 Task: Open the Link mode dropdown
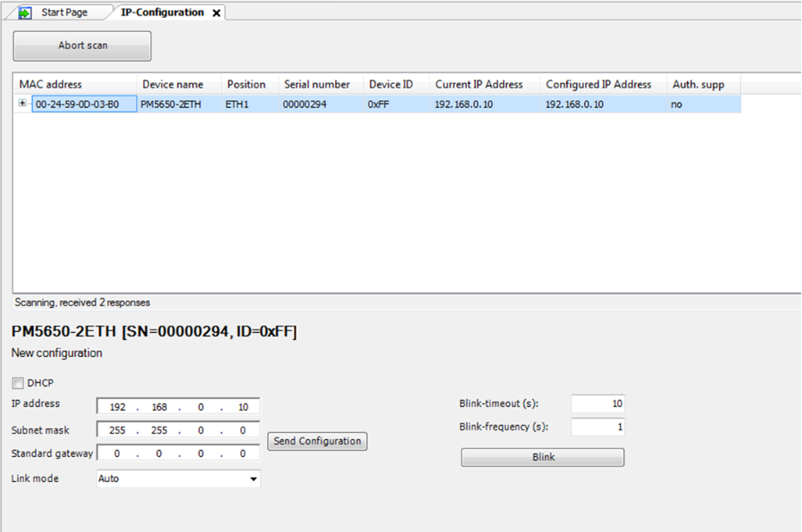[178, 478]
